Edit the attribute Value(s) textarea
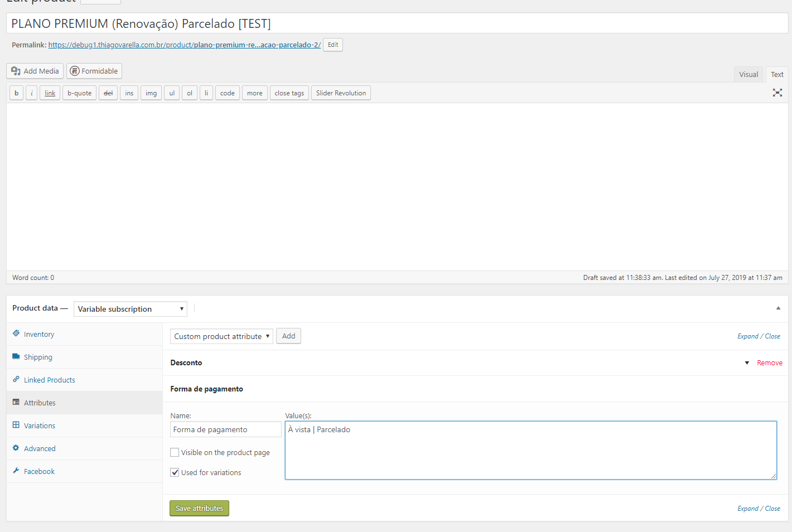 pos(531,450)
